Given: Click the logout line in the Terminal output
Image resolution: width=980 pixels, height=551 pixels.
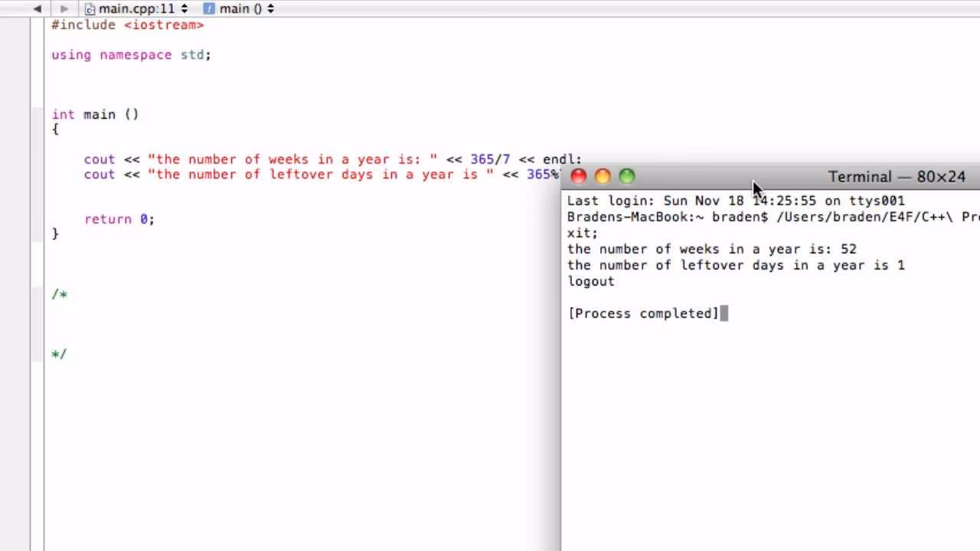Looking at the screenshot, I should coord(590,281).
